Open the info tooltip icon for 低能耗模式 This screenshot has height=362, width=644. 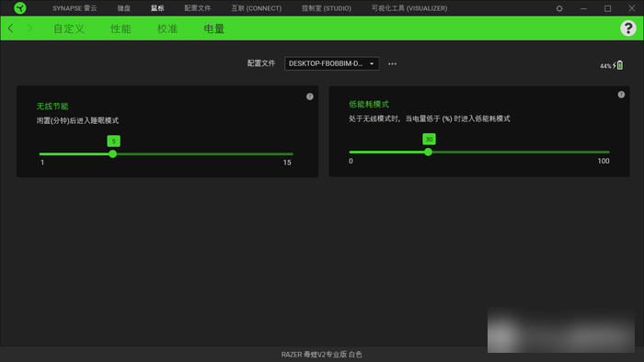(x=621, y=95)
